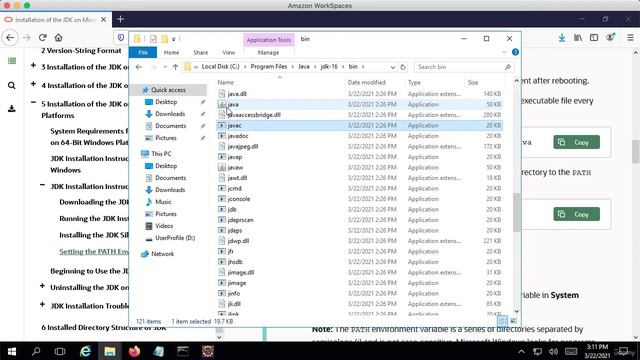Select Quick access in navigation pane

point(168,90)
